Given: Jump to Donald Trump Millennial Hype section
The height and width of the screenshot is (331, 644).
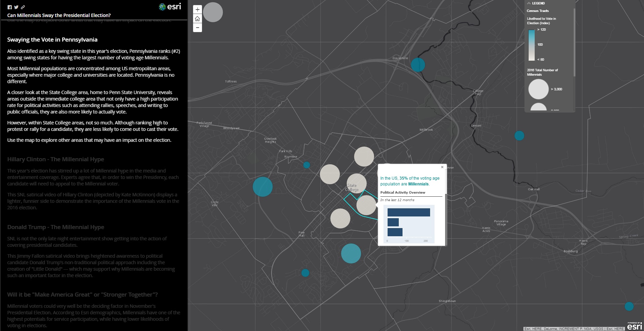Looking at the screenshot, I should click(56, 227).
